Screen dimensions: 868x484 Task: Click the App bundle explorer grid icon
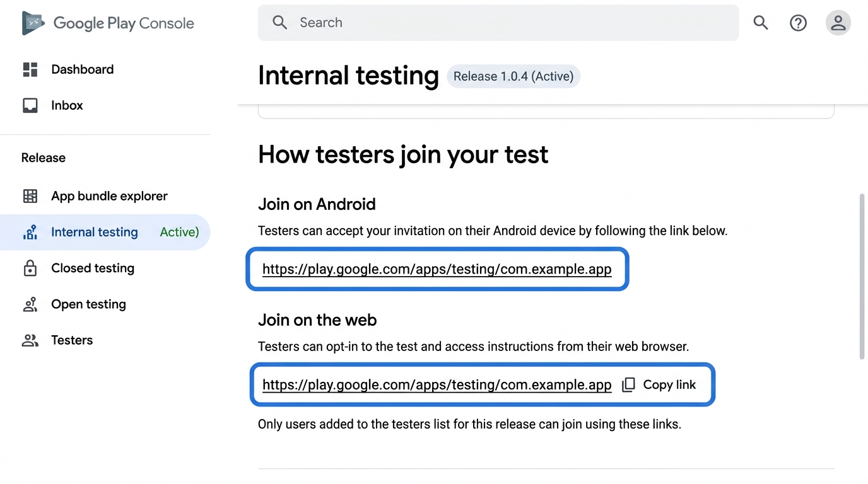tap(30, 196)
